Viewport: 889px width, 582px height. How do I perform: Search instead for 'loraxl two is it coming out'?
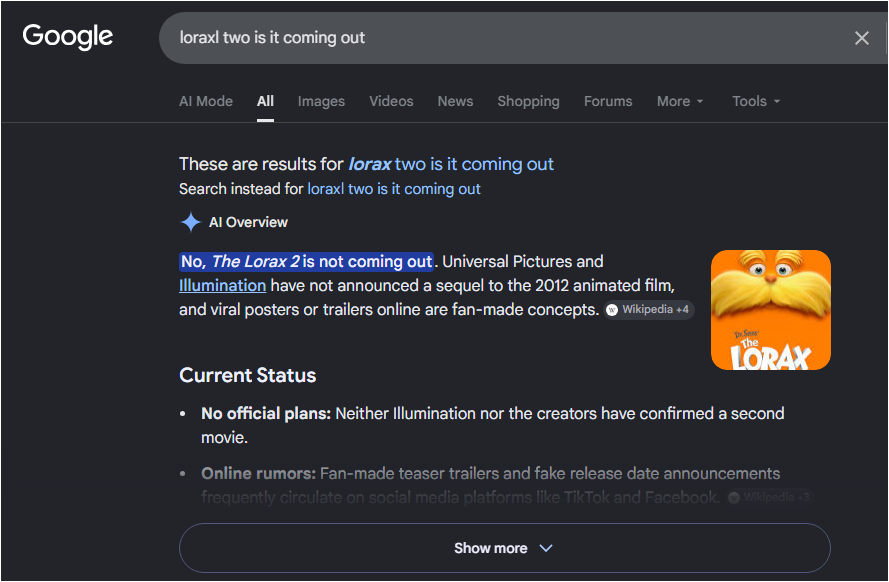coord(393,189)
